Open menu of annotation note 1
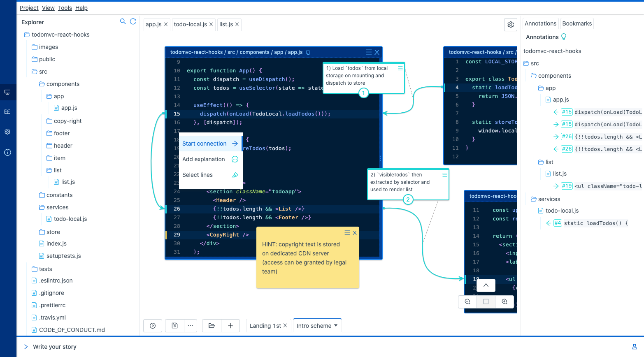This screenshot has height=357, width=644. tap(400, 68)
